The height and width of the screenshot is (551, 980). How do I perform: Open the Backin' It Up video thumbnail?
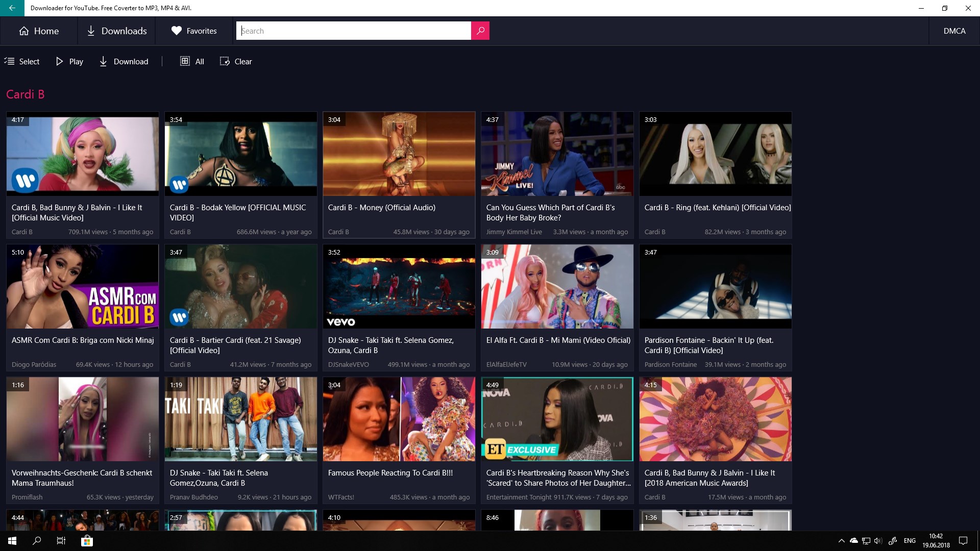[x=716, y=286]
